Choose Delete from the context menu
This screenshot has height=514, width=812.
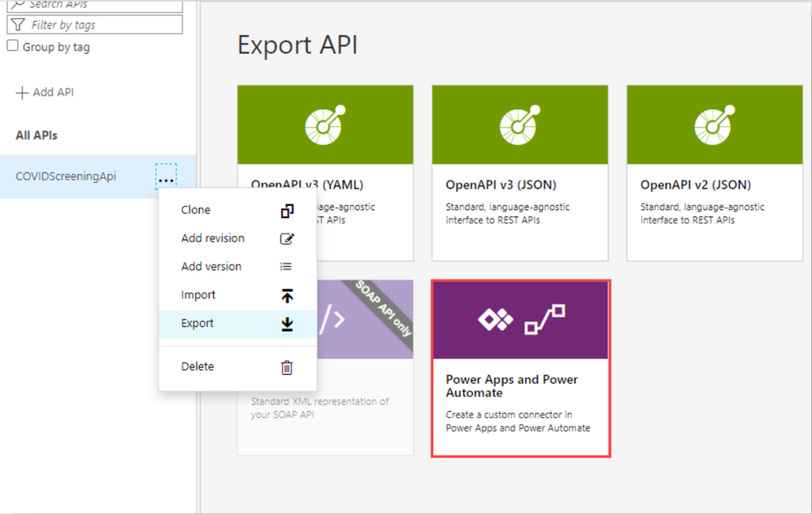tap(237, 367)
